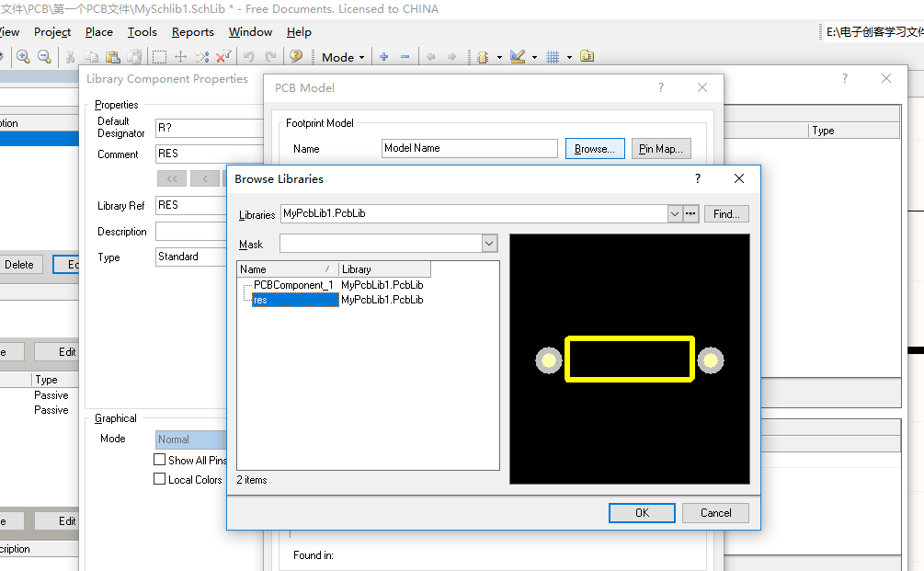This screenshot has height=571, width=924.
Task: Click the clear filter red X icon
Action: 223,57
